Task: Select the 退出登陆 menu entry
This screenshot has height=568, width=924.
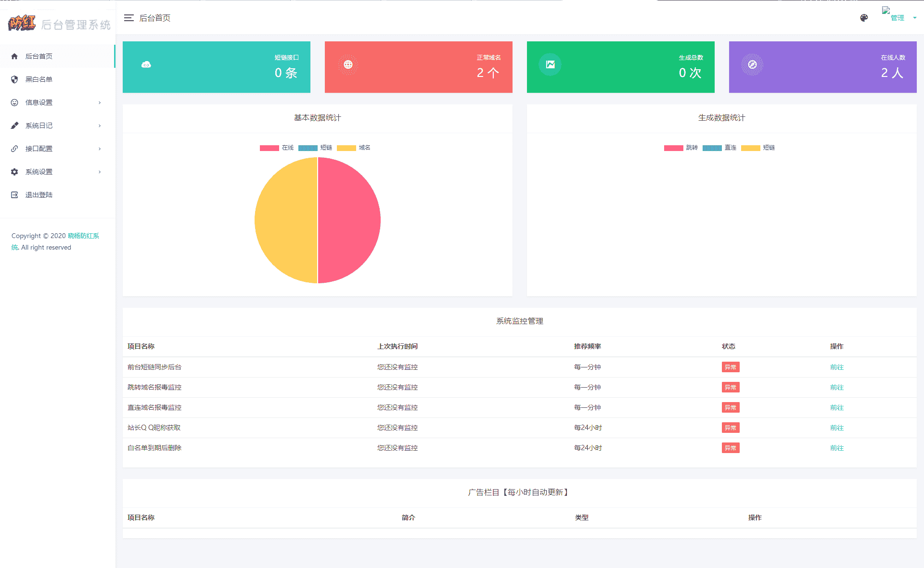Action: 39,195
